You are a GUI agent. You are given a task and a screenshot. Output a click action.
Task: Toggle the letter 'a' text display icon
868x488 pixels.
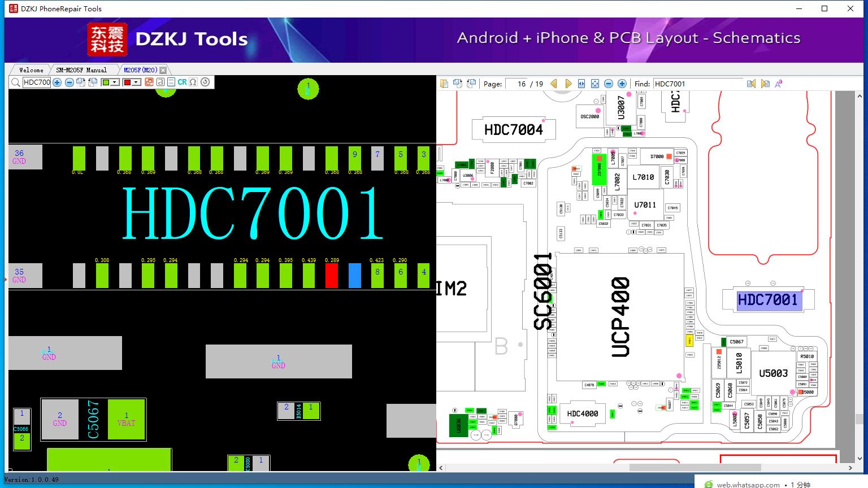(160, 82)
